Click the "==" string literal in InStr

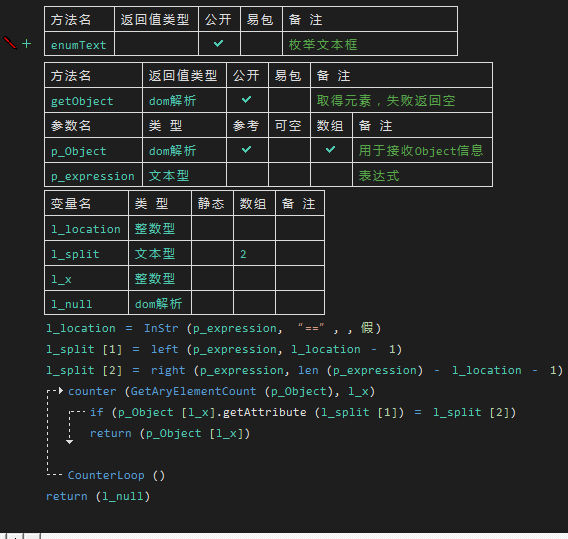coord(311,328)
